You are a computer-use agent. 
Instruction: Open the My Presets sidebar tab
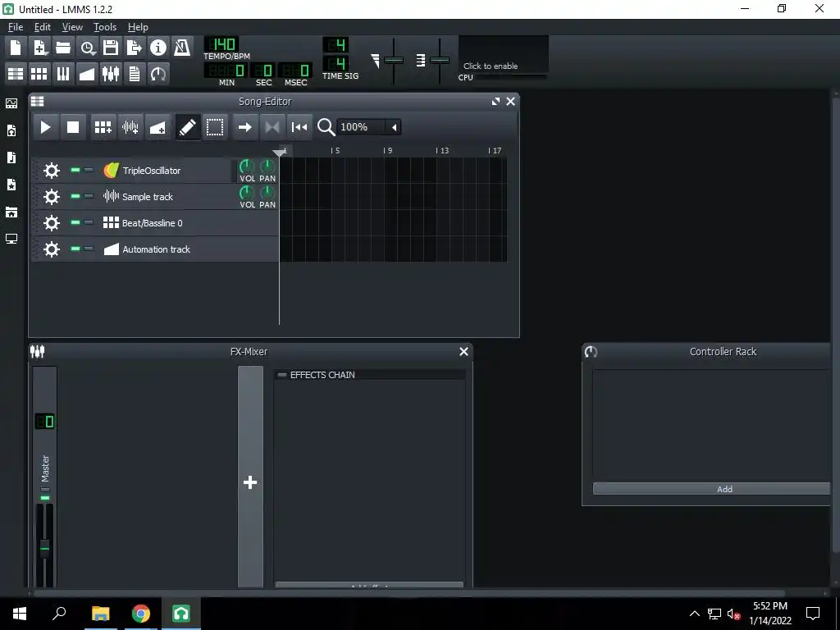coord(11,185)
